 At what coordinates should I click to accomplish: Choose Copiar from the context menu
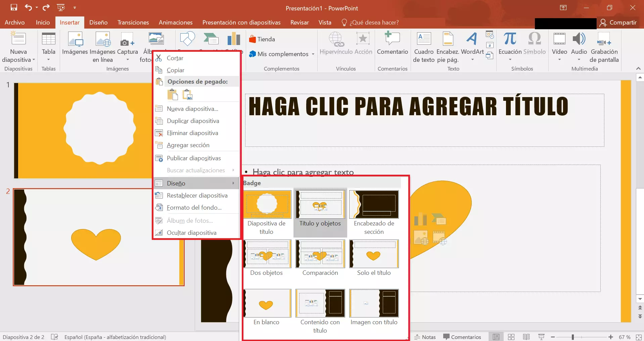(x=196, y=70)
